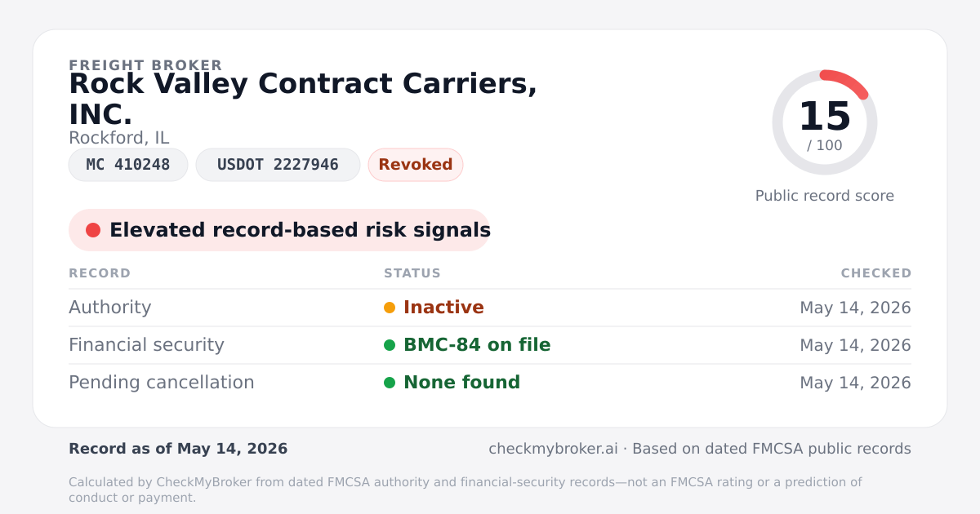
Task: Click the red dot in risk signals banner
Action: [93, 230]
